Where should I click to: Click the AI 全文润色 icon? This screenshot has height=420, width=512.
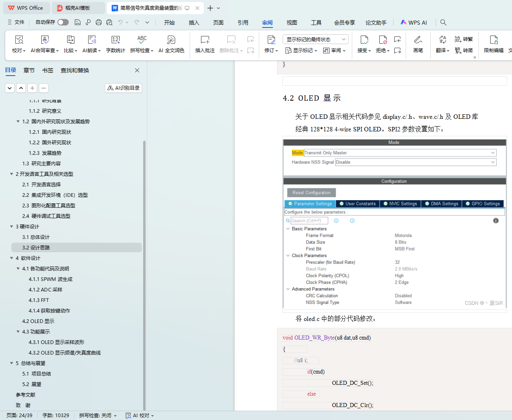coord(171,40)
